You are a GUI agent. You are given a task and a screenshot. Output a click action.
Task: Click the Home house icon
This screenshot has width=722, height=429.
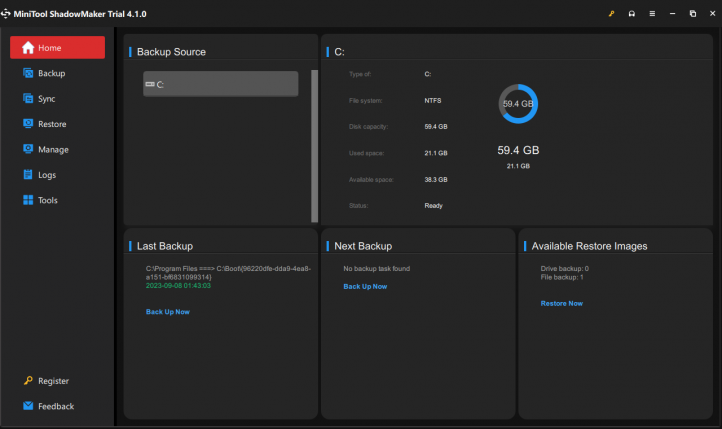tap(28, 47)
